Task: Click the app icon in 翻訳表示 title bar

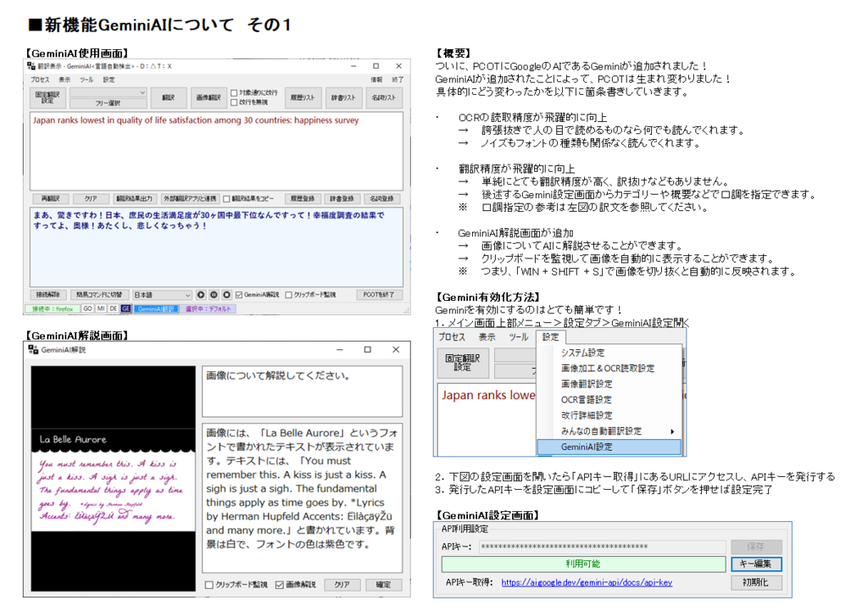Action: (x=31, y=66)
